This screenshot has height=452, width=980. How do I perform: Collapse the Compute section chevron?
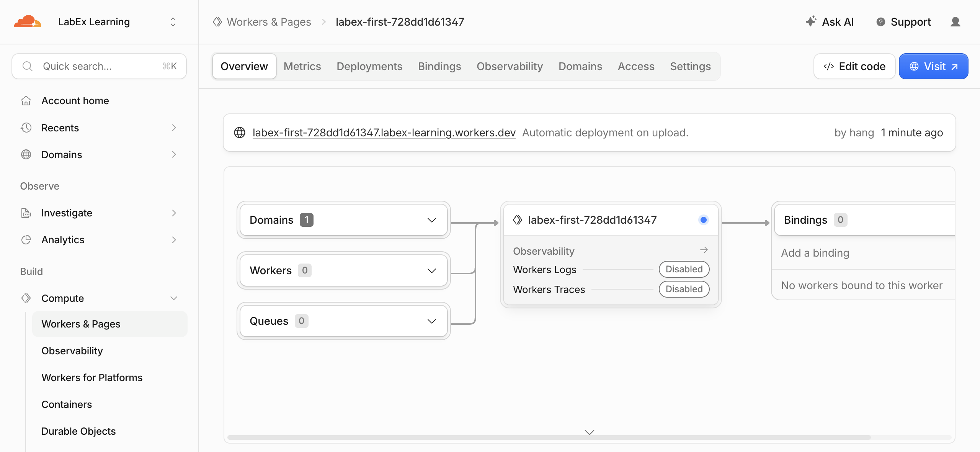174,298
